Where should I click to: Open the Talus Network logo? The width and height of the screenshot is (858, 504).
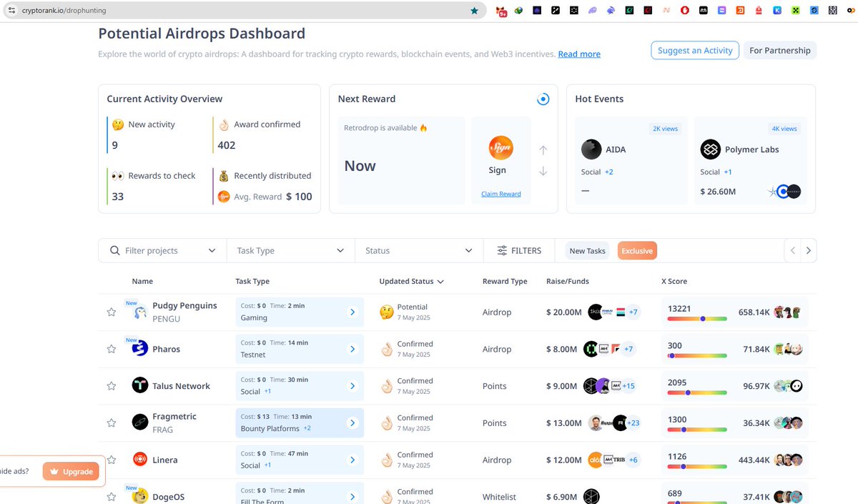pyautogui.click(x=140, y=385)
